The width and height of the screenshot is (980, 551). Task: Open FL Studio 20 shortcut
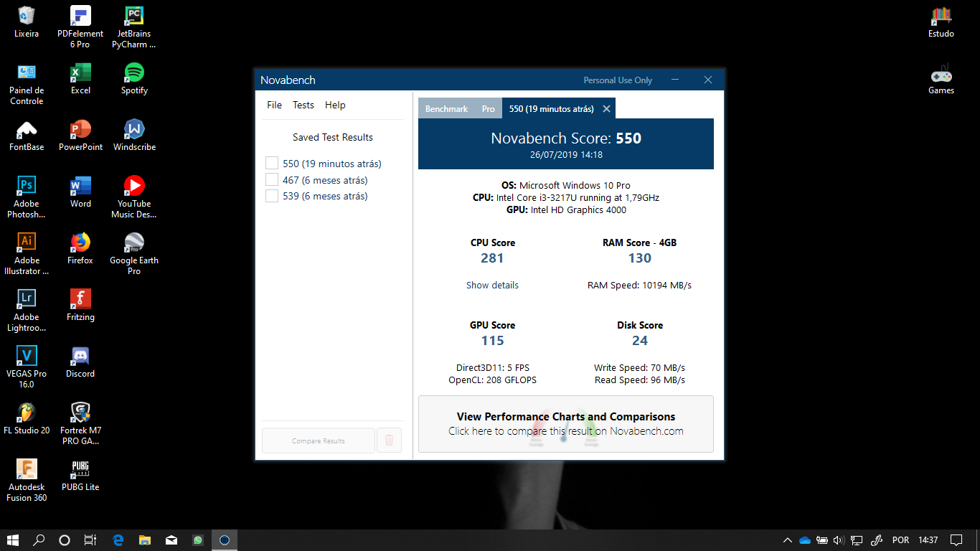tap(27, 418)
